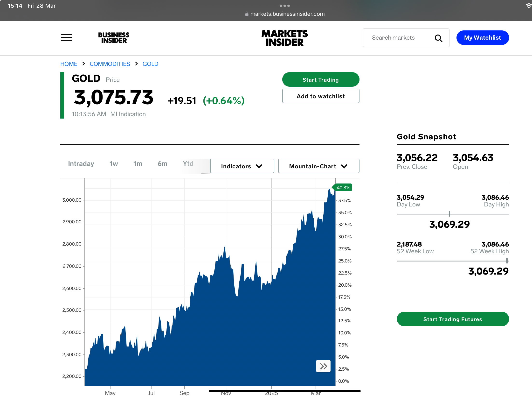Open the Indicators dropdown
Screen dimensions: 532x396
pyautogui.click(x=242, y=166)
